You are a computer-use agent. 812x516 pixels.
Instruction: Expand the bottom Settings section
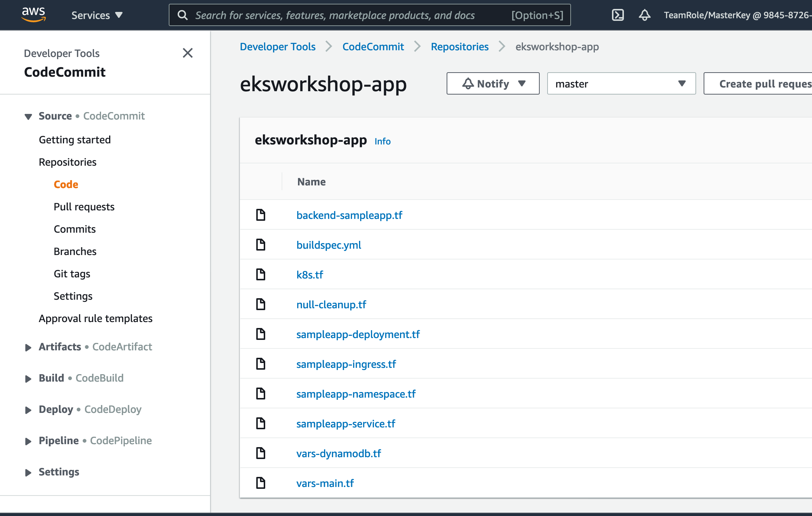click(28, 472)
